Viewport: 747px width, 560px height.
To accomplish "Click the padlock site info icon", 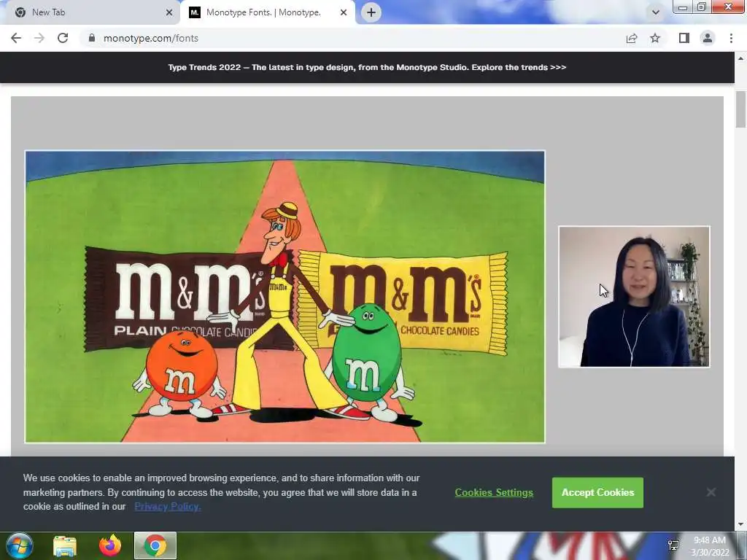I will 92,38.
